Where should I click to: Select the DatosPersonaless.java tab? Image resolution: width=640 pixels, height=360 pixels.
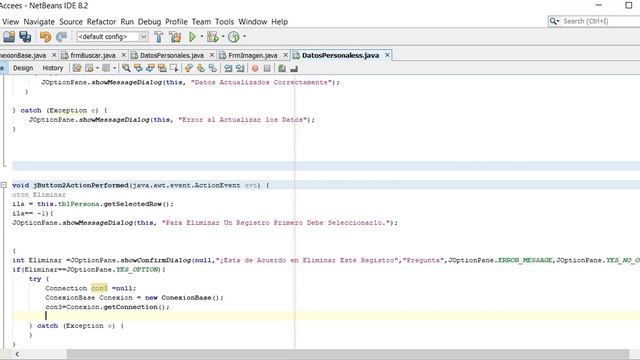(340, 55)
